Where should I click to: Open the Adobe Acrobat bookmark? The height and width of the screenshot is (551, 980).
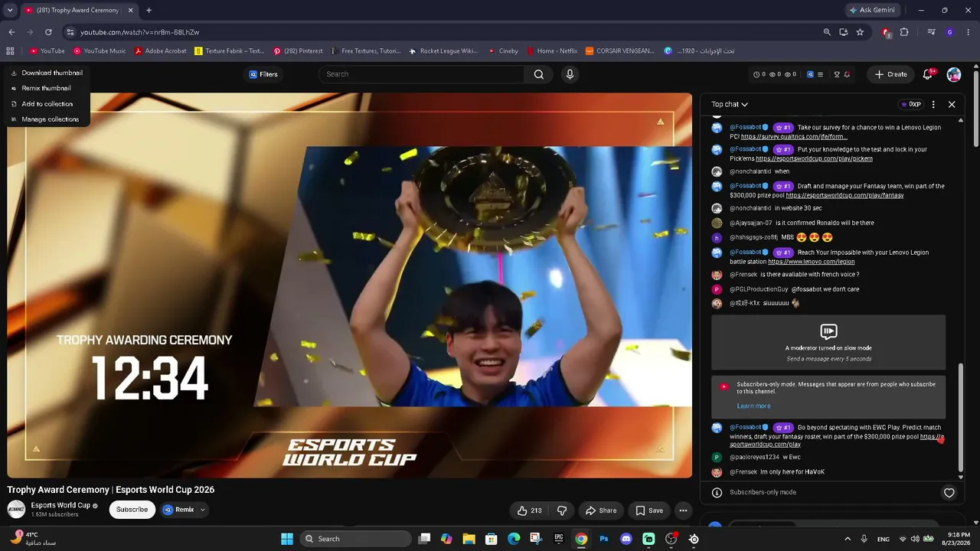(161, 51)
